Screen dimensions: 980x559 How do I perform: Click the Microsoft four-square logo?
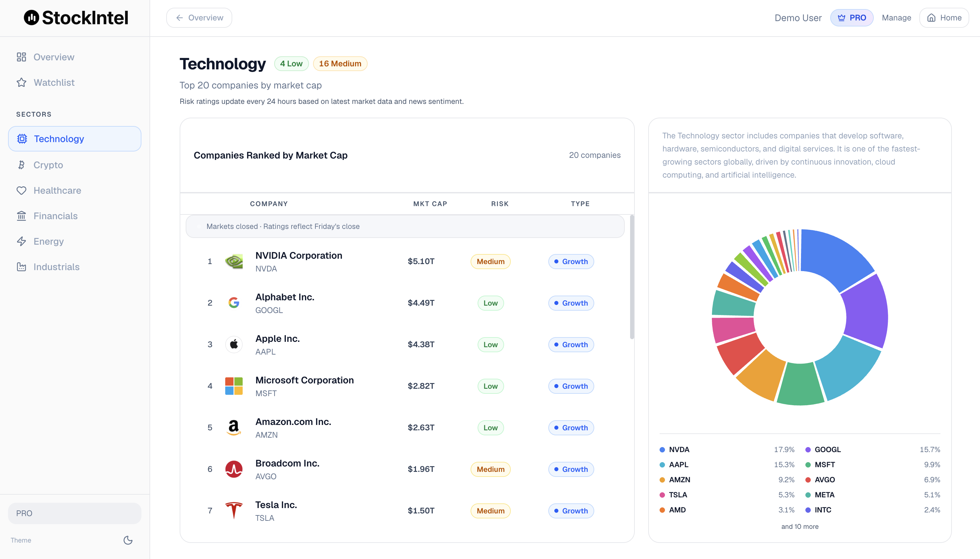click(x=234, y=386)
